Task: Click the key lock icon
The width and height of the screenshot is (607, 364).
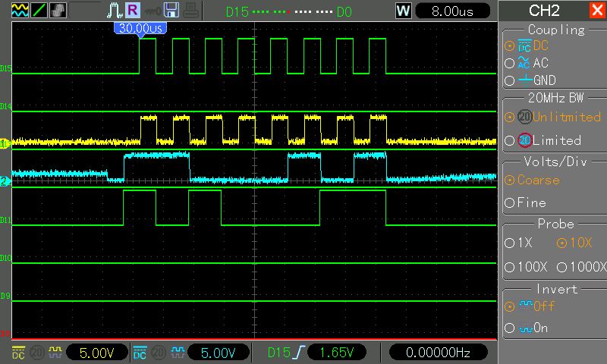Action: tap(152, 10)
